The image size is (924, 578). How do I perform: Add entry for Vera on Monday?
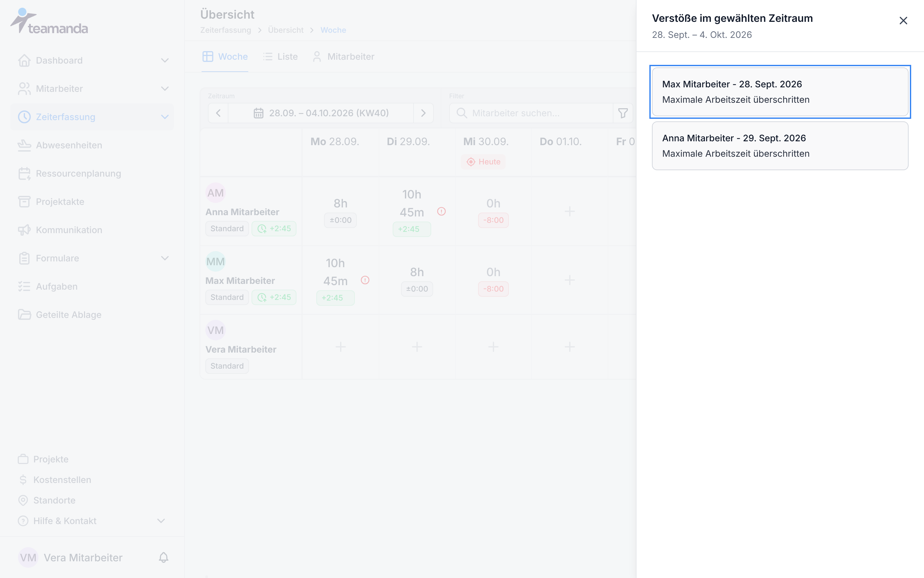(x=341, y=347)
